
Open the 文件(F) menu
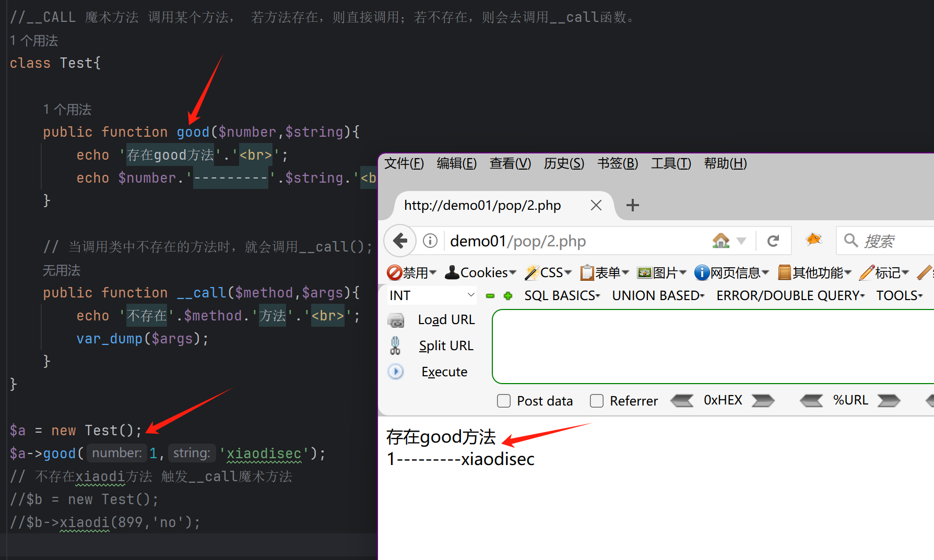point(404,164)
